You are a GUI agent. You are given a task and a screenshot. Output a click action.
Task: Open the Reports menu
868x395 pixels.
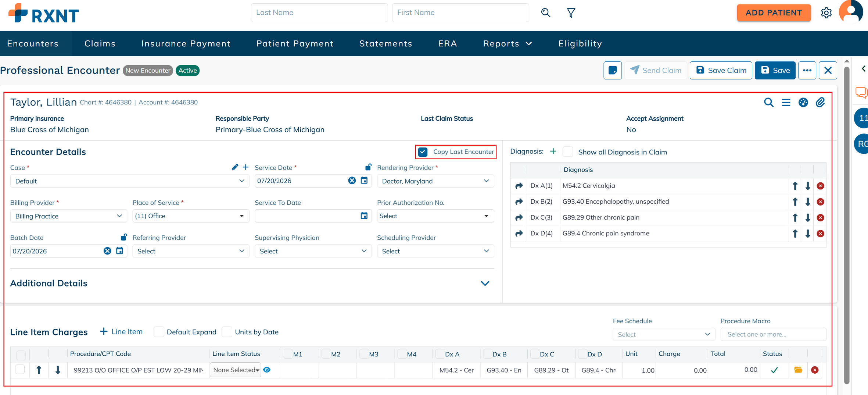[507, 43]
